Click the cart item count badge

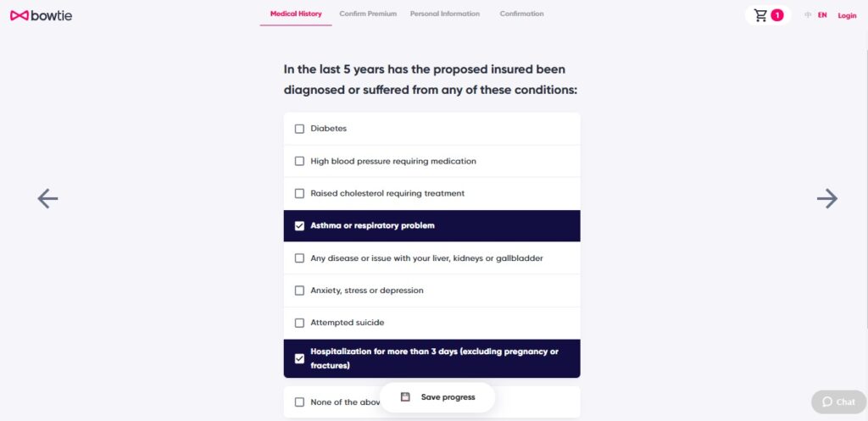(x=777, y=15)
